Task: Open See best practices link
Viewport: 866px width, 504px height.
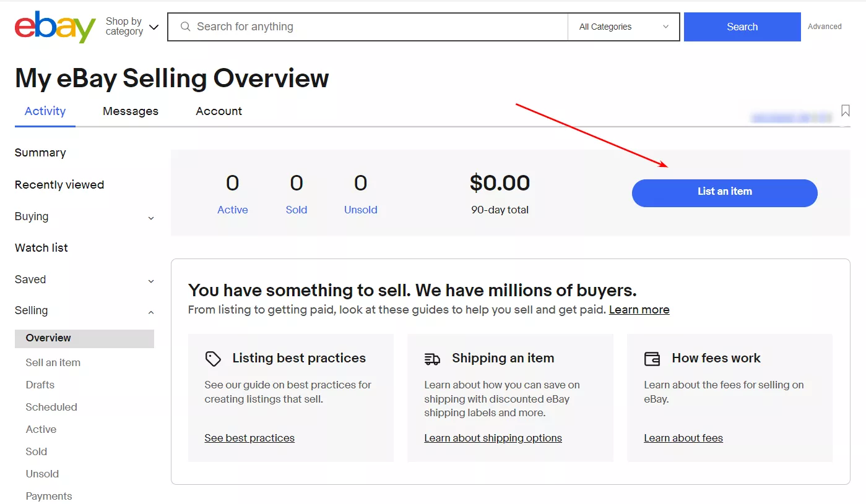Action: pyautogui.click(x=249, y=438)
